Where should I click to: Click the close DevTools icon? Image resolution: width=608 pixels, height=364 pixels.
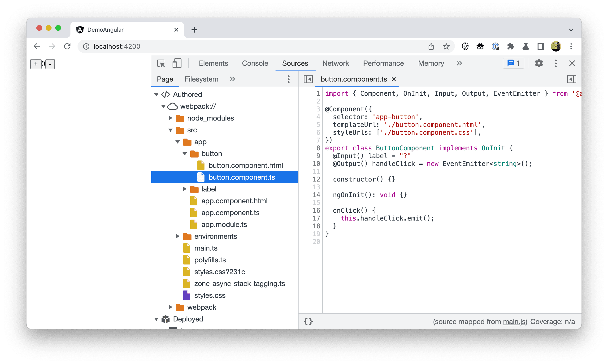[573, 63]
